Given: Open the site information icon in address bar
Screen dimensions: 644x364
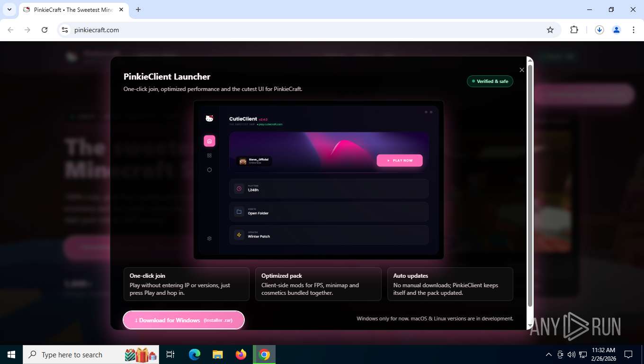Looking at the screenshot, I should click(x=65, y=30).
